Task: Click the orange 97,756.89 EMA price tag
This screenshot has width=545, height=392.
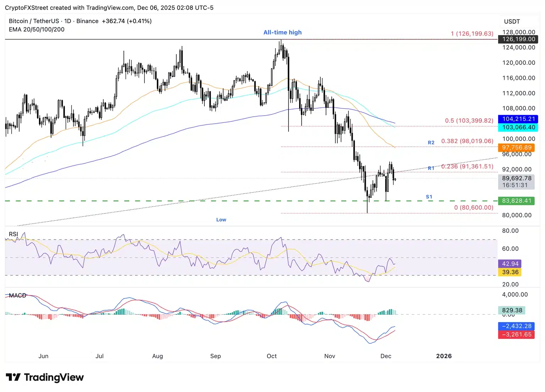Action: click(516, 147)
